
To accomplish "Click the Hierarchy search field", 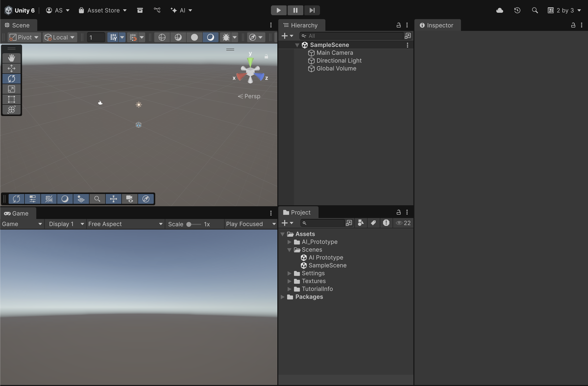I will click(x=351, y=36).
